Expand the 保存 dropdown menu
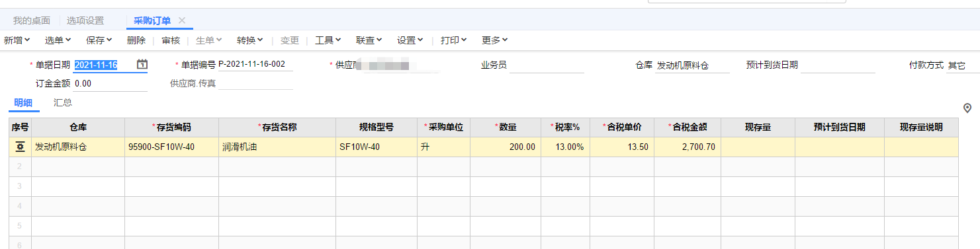 (x=99, y=40)
